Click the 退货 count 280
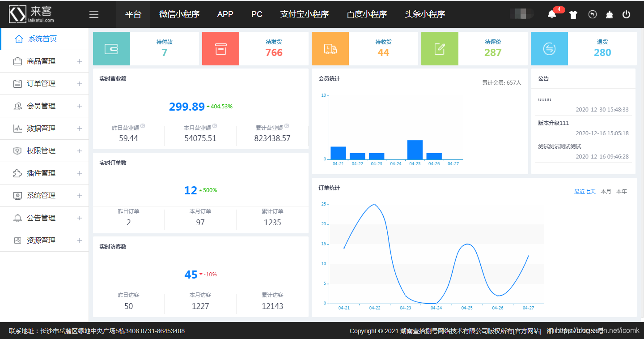 [602, 52]
